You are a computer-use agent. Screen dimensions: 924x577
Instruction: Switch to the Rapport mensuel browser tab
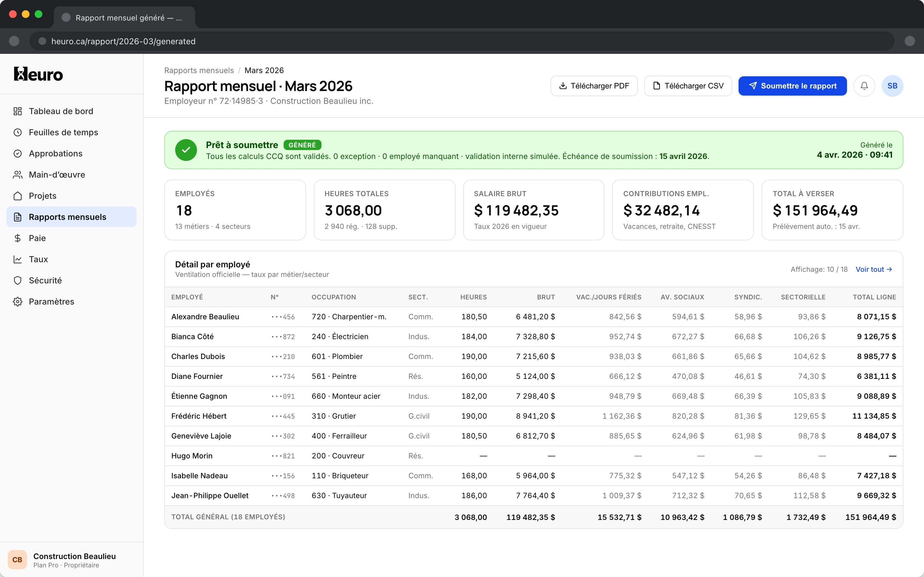(x=124, y=18)
